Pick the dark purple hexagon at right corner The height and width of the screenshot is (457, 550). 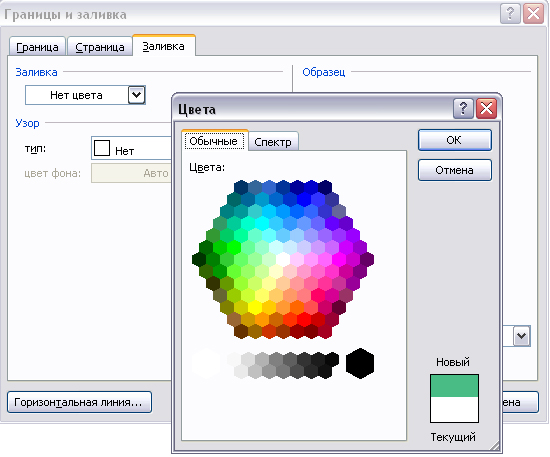(x=367, y=259)
